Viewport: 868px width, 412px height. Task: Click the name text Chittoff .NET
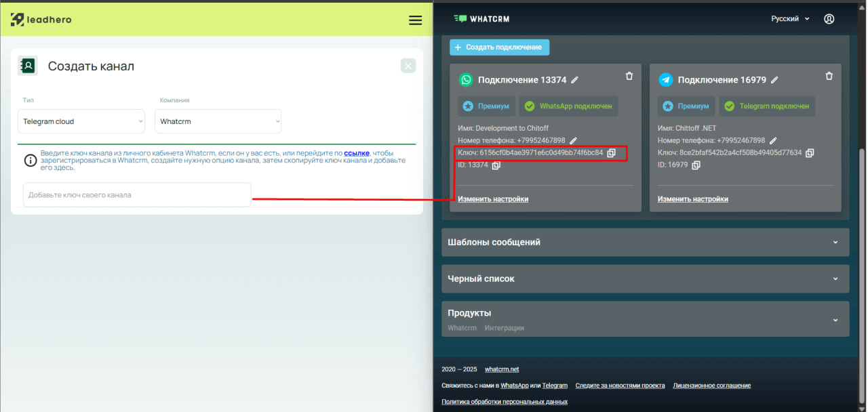tap(696, 128)
